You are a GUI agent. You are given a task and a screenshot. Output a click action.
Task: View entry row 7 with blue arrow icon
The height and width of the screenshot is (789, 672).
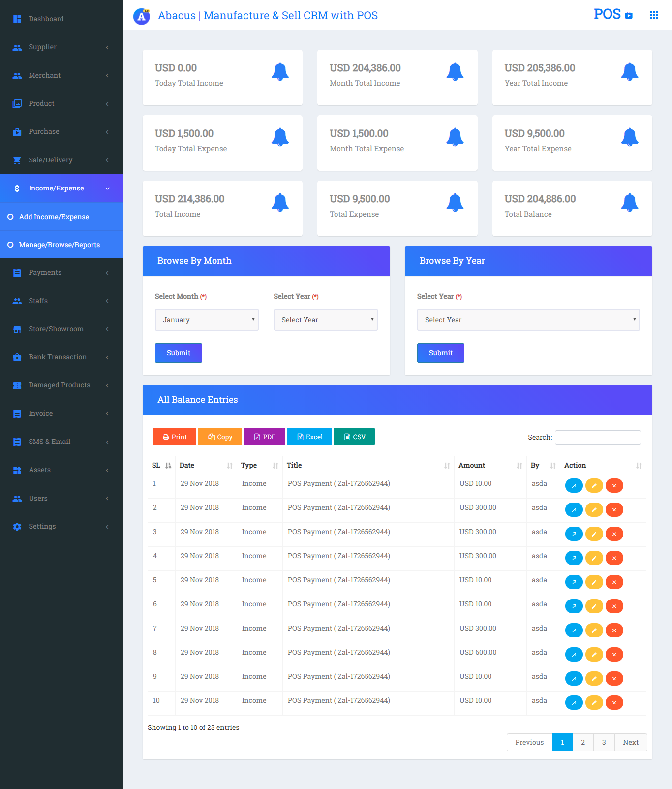574,631
